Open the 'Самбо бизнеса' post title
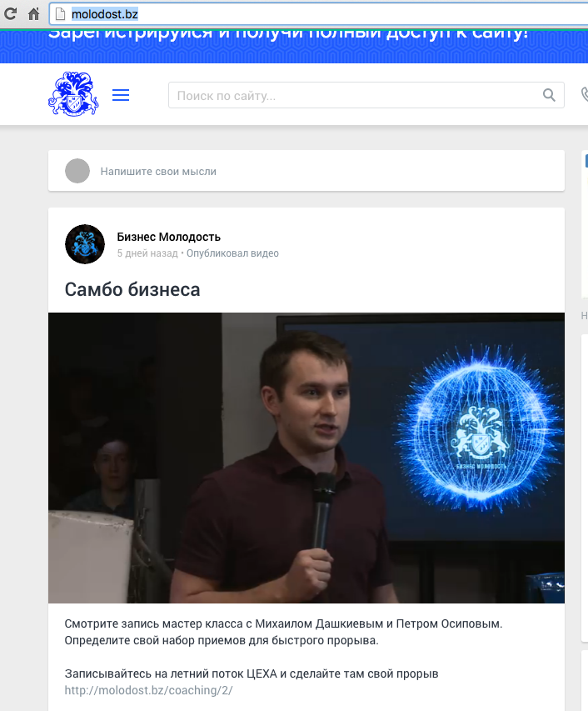The image size is (588, 711). [x=132, y=289]
